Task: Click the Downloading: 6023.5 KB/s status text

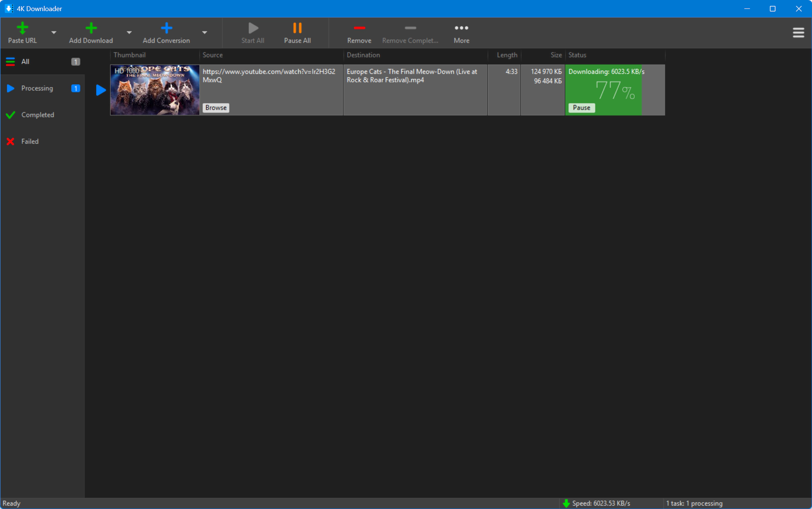Action: (606, 71)
